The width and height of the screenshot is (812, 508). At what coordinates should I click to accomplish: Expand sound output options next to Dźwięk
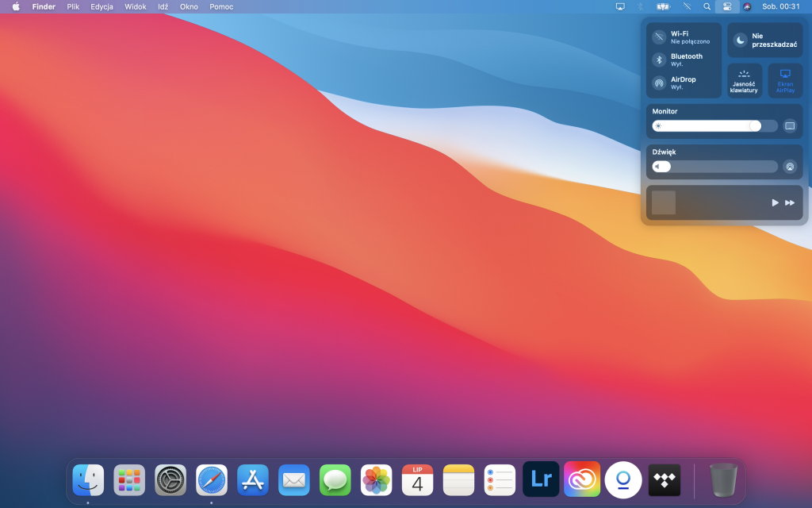(x=790, y=166)
